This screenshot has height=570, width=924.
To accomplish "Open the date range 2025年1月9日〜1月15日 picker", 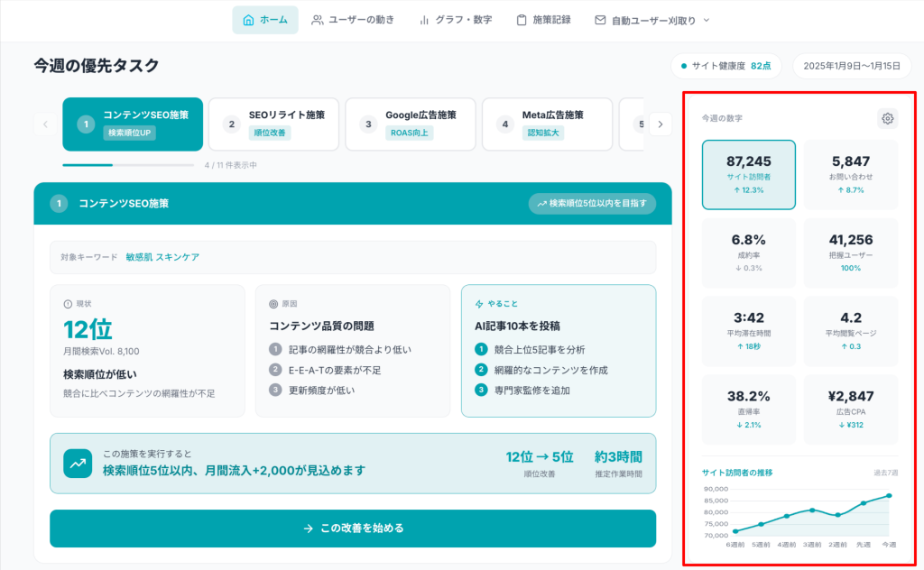I will coord(852,66).
